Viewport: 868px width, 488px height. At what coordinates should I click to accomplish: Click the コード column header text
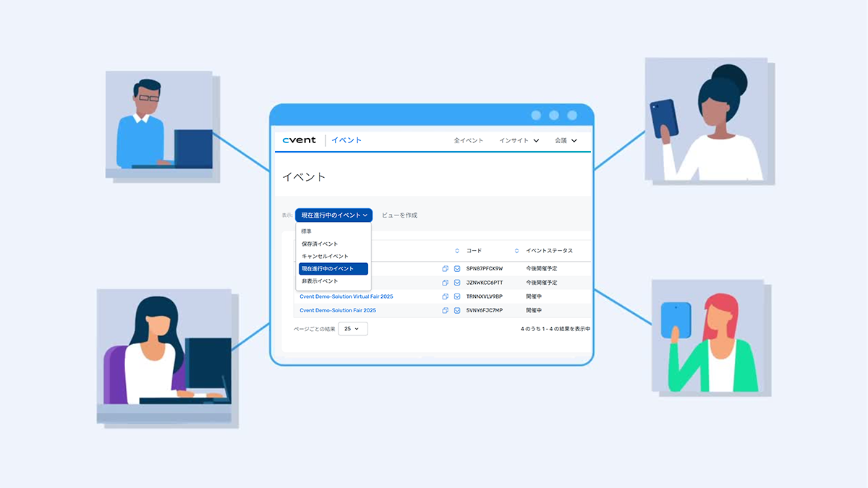pyautogui.click(x=474, y=251)
